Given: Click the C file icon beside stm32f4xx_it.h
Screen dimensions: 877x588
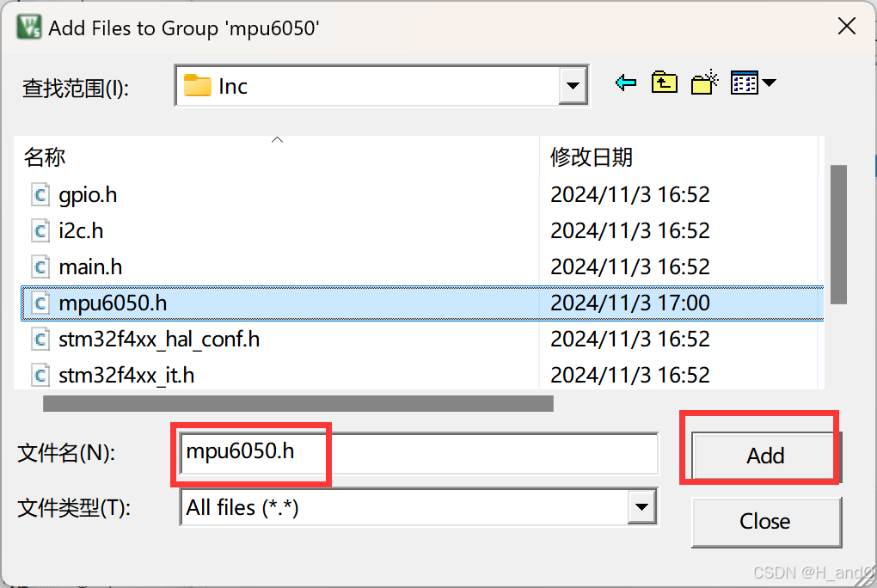Looking at the screenshot, I should (40, 375).
